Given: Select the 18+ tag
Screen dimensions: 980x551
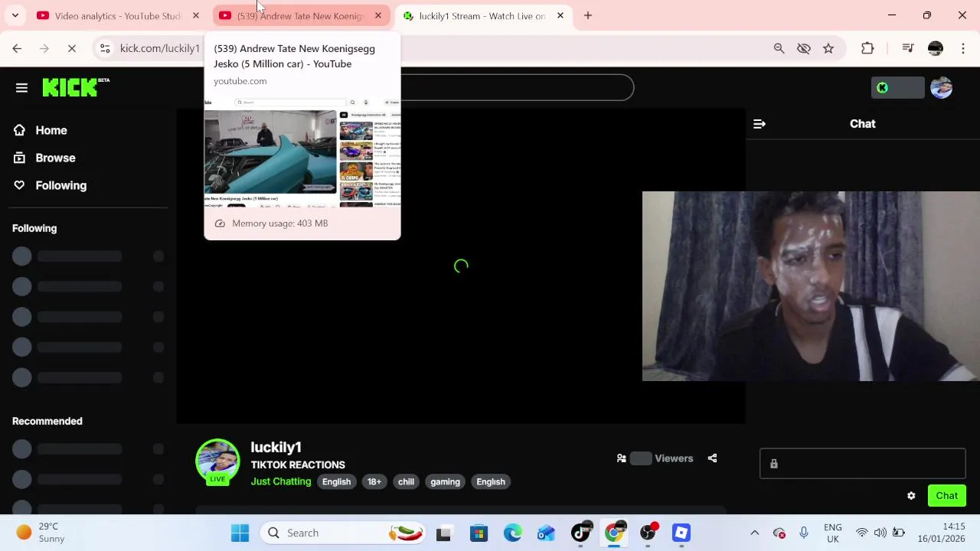Looking at the screenshot, I should [x=374, y=482].
